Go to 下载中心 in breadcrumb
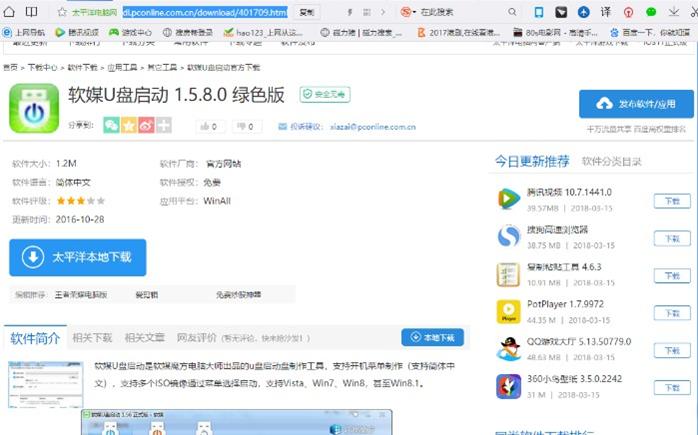Image resolution: width=698 pixels, height=435 pixels. click(42, 67)
